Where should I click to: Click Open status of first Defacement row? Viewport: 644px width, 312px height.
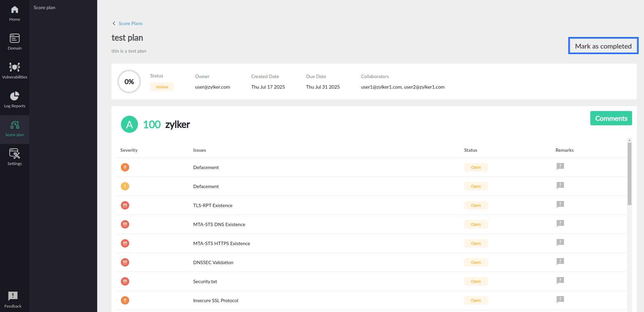476,167
